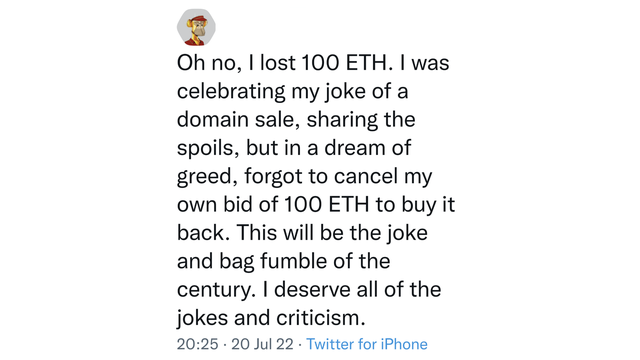Click the word "greed," in the tweet
The width and height of the screenshot is (640, 360).
pyautogui.click(x=207, y=177)
